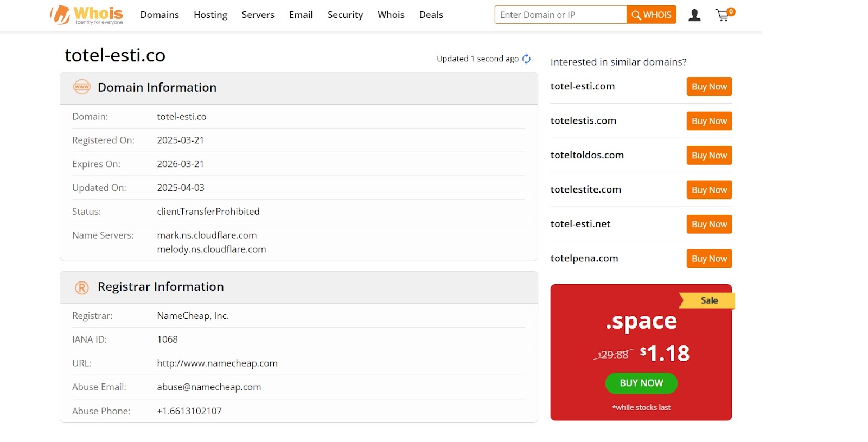This screenshot has width=868, height=442.
Task: Click the IANA ID value 1068
Action: (x=168, y=339)
